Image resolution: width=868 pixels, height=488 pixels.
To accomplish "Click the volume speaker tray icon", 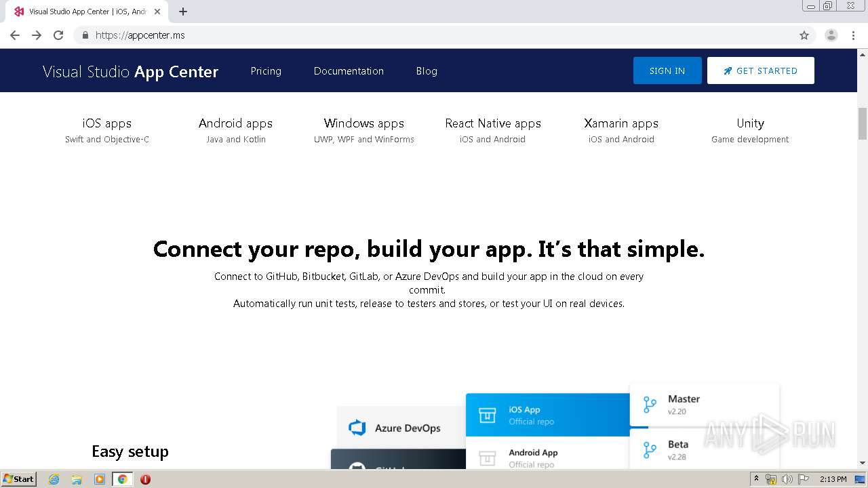I will point(787,479).
